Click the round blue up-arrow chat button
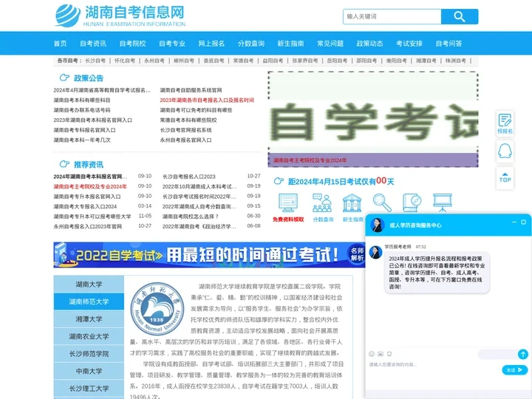 tap(523, 354)
